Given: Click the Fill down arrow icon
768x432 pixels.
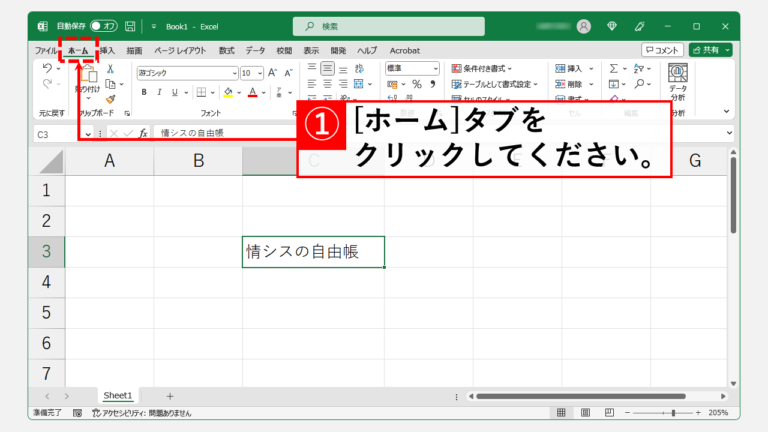Looking at the screenshot, I should coord(614,84).
